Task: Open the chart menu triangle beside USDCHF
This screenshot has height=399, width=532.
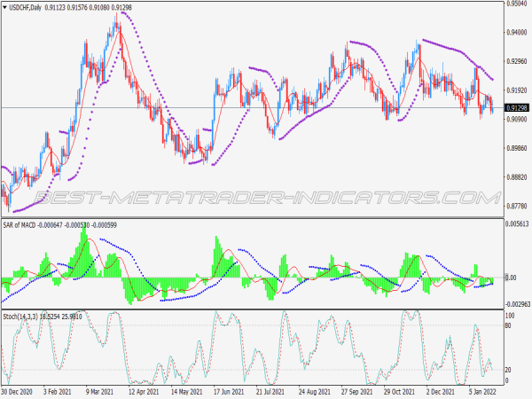Action: (4, 7)
